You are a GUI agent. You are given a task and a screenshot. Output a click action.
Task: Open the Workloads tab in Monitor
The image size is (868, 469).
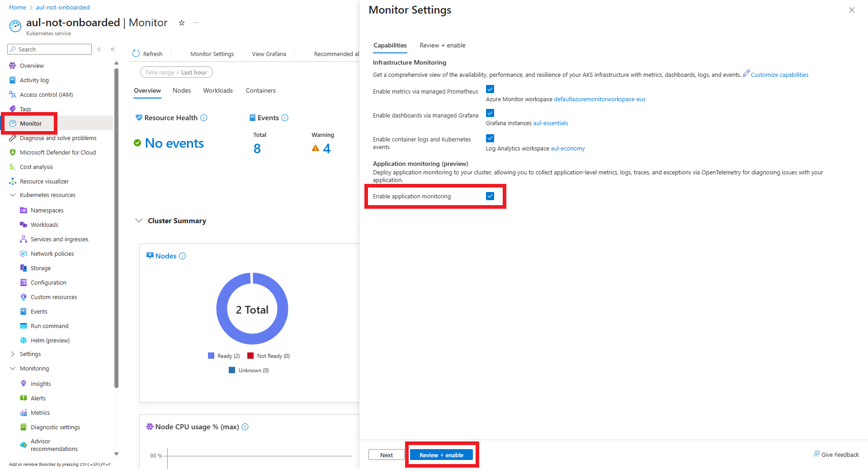[x=218, y=91]
